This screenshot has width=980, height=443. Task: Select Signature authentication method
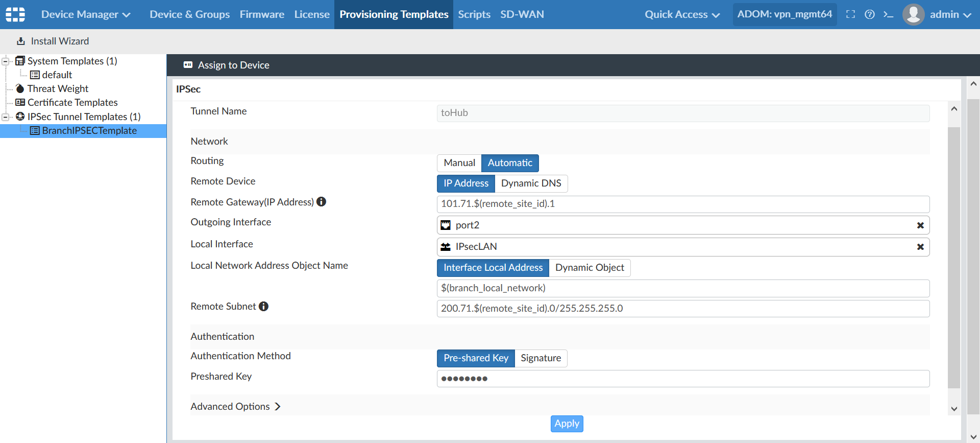pyautogui.click(x=541, y=358)
